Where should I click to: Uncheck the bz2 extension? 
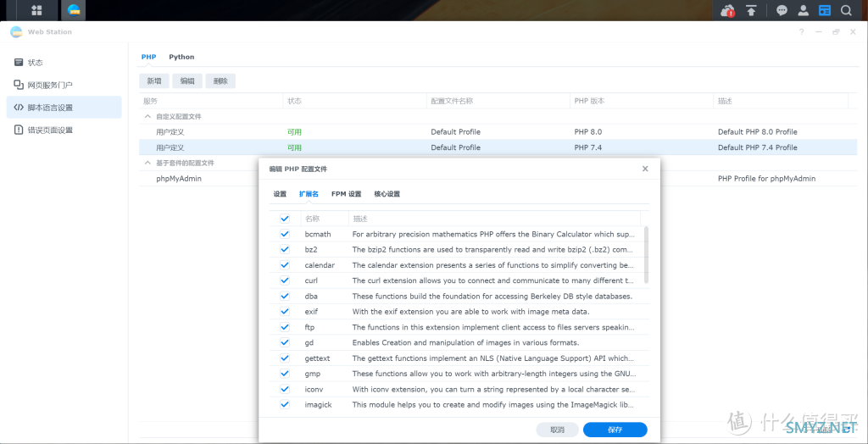coord(285,250)
